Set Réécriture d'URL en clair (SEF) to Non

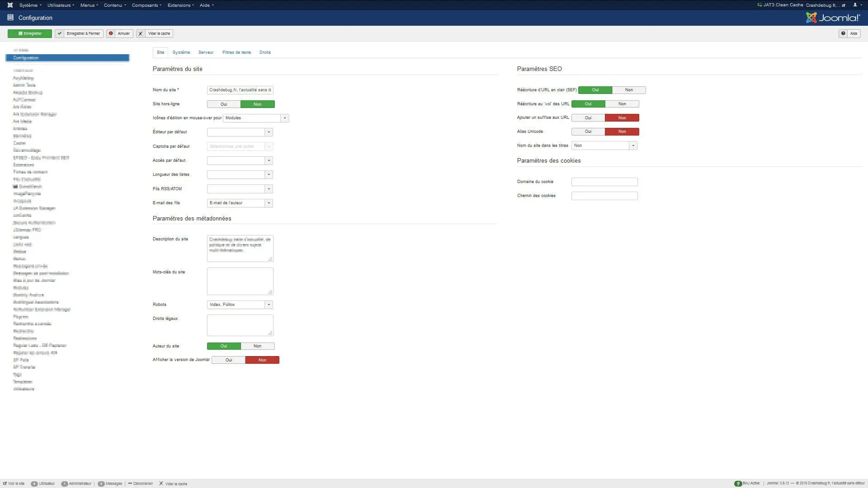(629, 90)
